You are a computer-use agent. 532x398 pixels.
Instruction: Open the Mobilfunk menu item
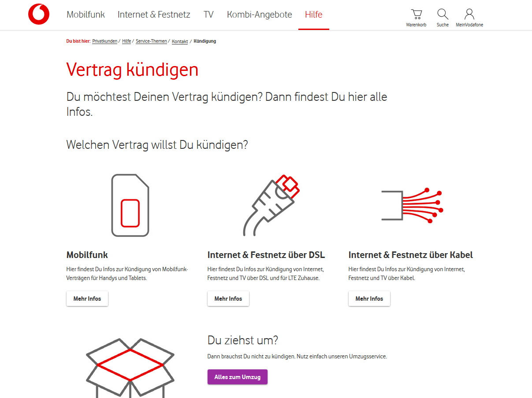point(86,15)
